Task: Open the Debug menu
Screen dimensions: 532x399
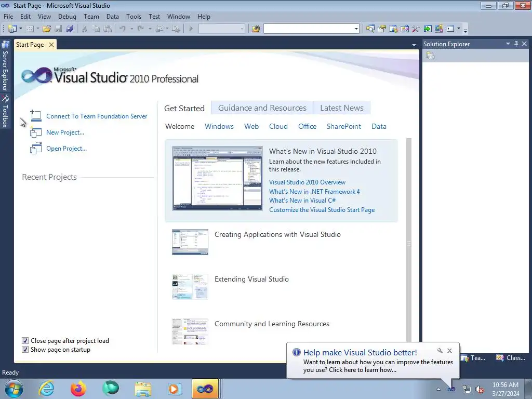Action: (67, 16)
